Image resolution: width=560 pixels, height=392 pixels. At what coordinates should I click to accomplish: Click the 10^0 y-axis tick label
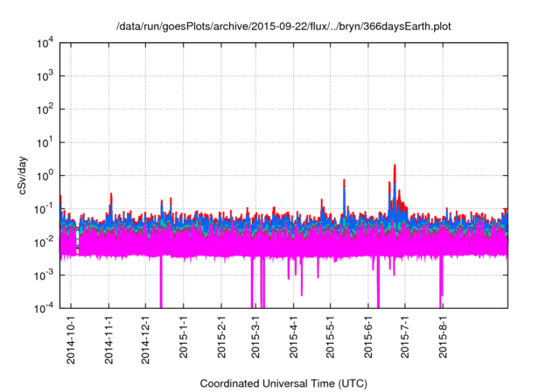click(46, 175)
